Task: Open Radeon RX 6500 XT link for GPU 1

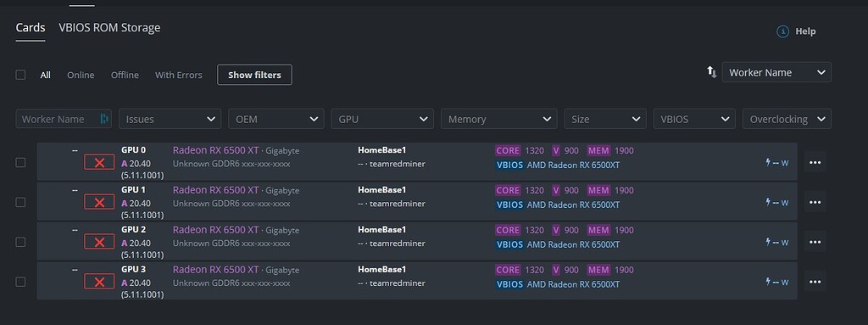Action: (x=215, y=190)
